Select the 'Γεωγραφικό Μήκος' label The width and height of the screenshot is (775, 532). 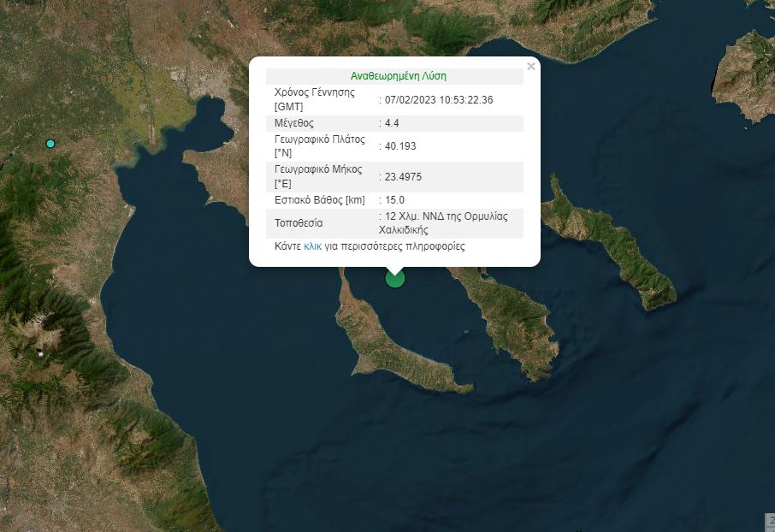coord(318,169)
